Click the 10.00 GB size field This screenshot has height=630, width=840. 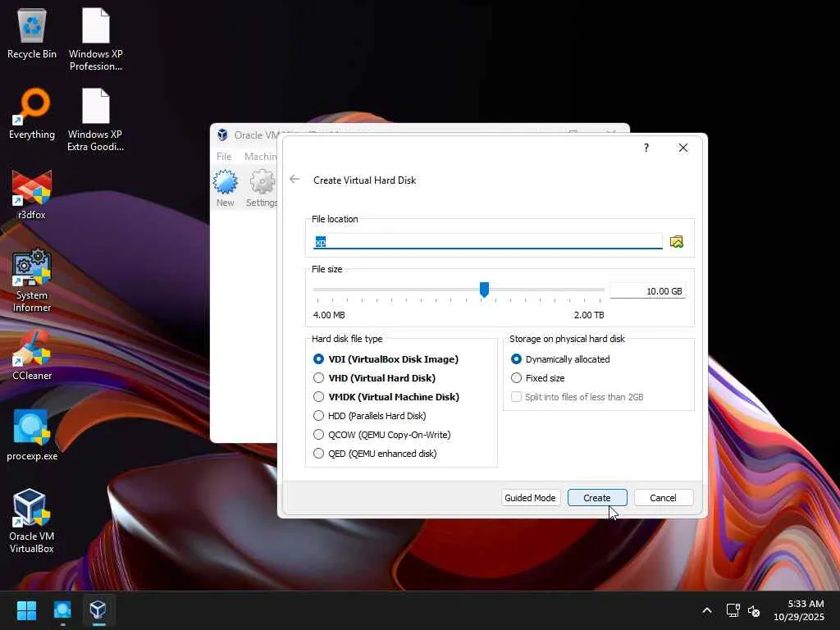pos(647,291)
